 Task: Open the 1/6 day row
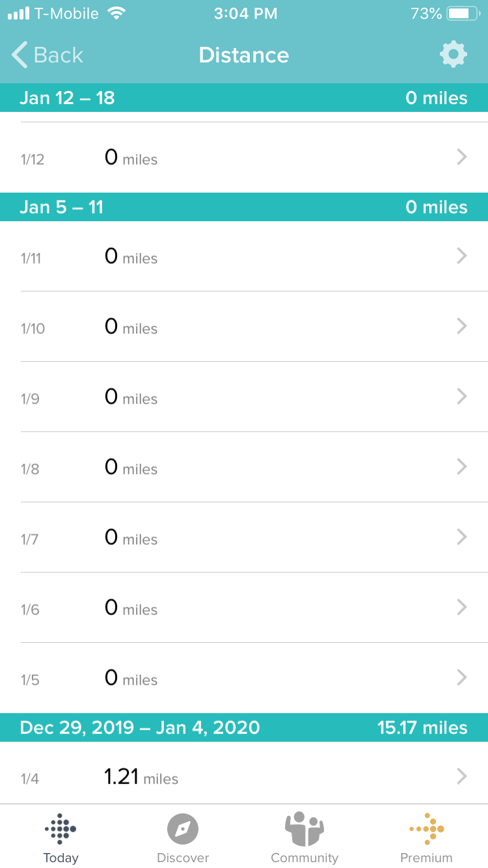244,608
